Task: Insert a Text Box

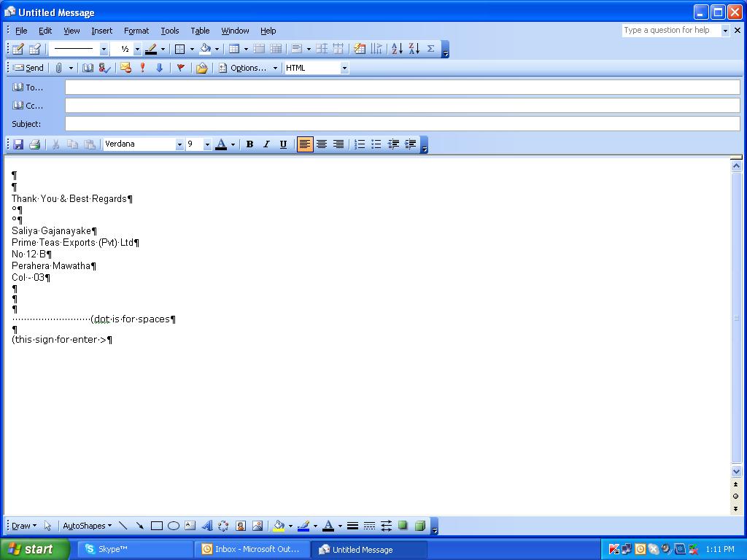Action: (x=190, y=526)
